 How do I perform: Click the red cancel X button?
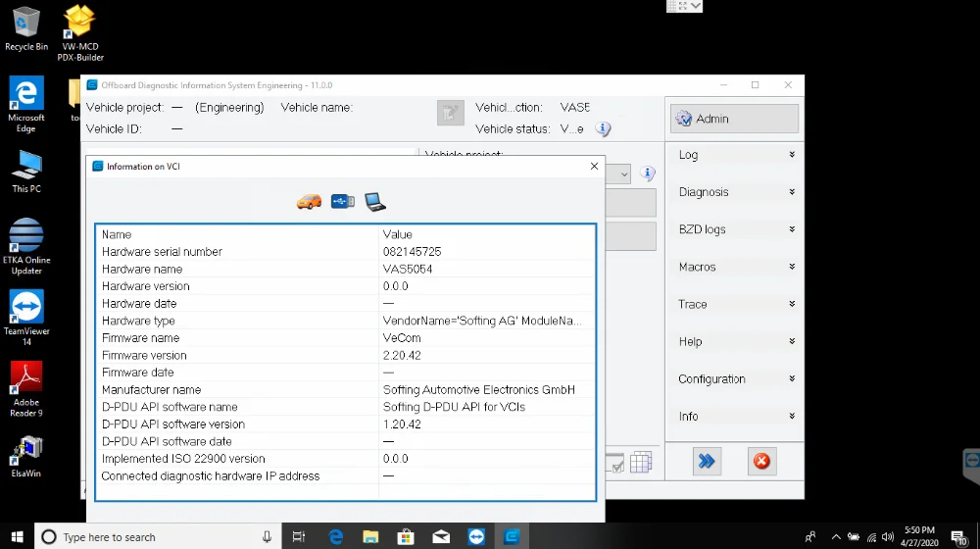(761, 462)
